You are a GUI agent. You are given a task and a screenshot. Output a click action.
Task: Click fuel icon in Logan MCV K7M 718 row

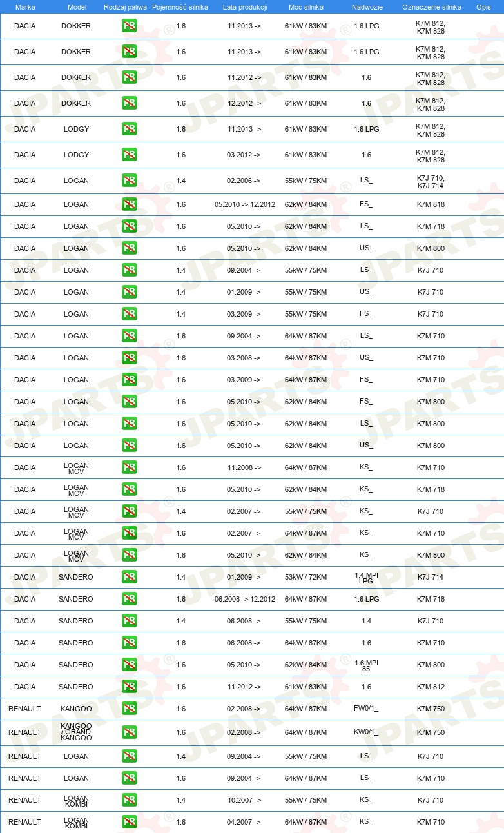129,489
